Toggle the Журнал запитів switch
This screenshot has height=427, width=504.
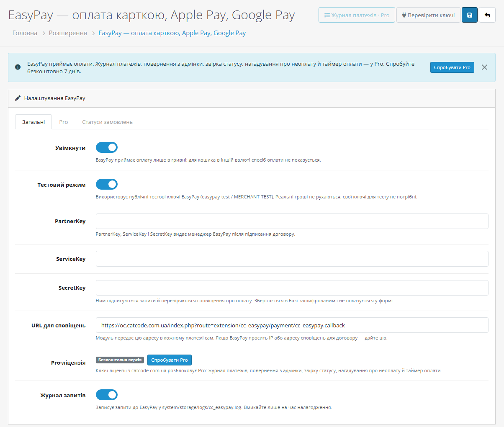(107, 395)
